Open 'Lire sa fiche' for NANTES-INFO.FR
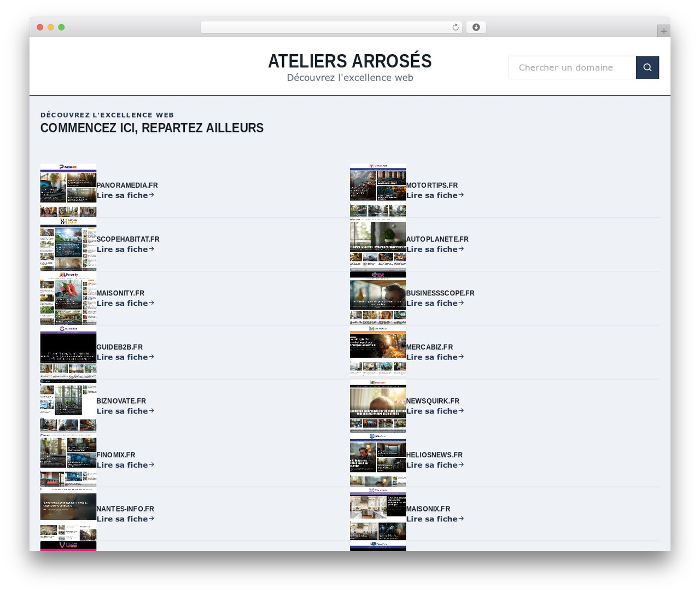This screenshot has width=700, height=593. click(125, 519)
